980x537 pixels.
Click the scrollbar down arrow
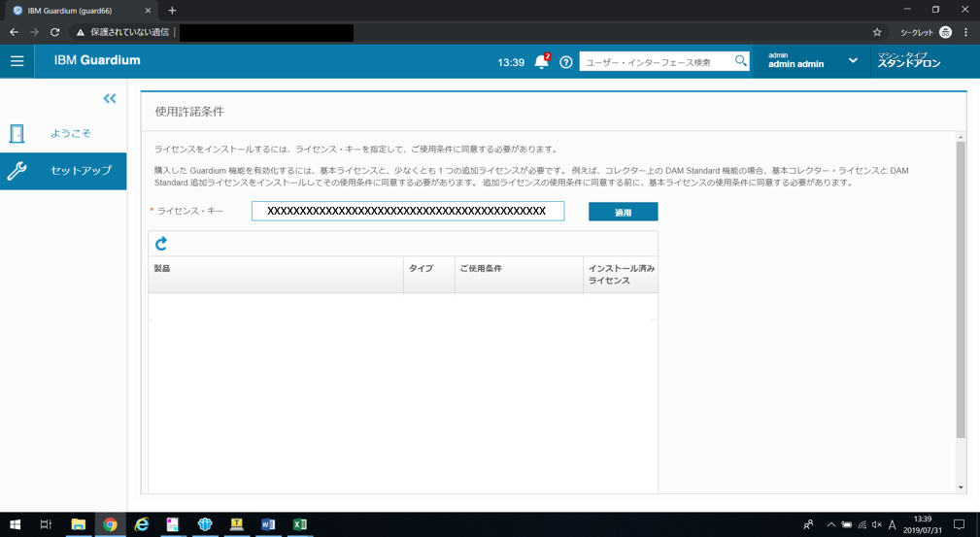point(961,487)
